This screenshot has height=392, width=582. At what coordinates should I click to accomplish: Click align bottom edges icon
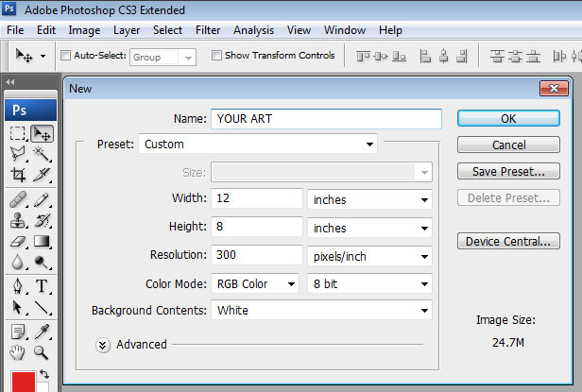399,57
